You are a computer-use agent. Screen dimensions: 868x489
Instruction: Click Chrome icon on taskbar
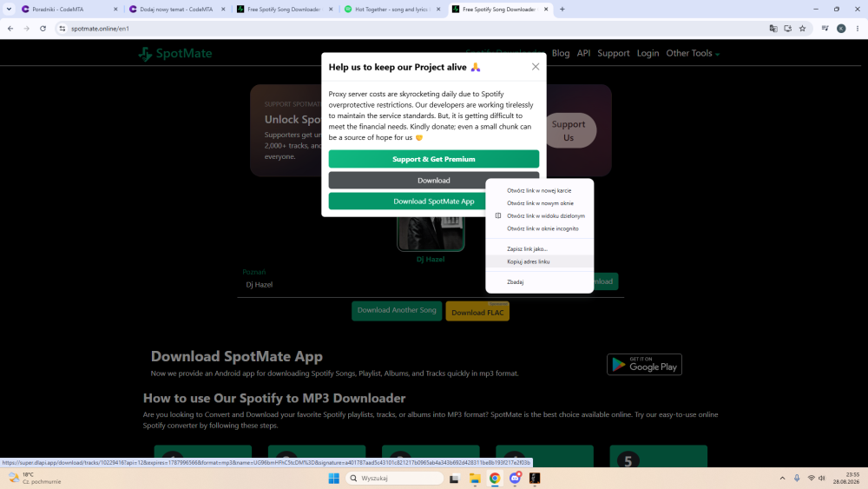495,478
